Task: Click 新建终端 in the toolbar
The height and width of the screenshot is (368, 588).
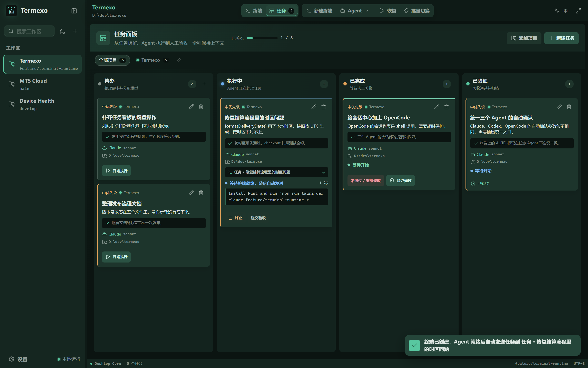Action: pyautogui.click(x=319, y=11)
